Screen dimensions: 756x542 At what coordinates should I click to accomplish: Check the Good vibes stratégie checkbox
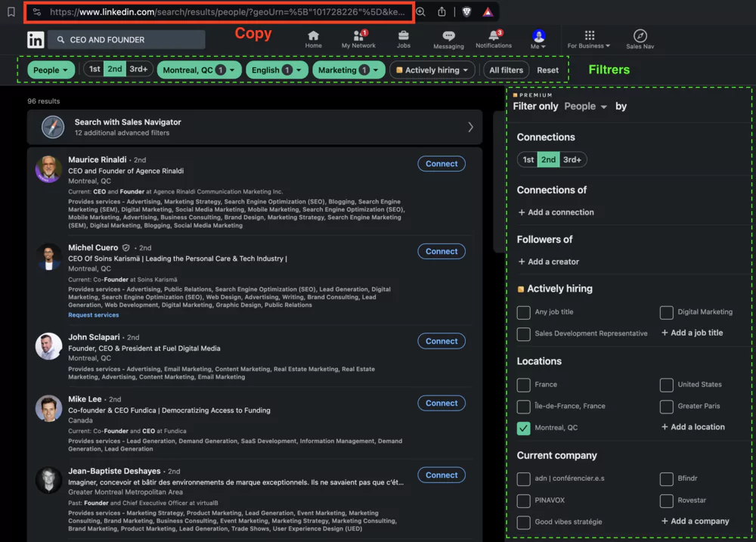pyautogui.click(x=523, y=522)
